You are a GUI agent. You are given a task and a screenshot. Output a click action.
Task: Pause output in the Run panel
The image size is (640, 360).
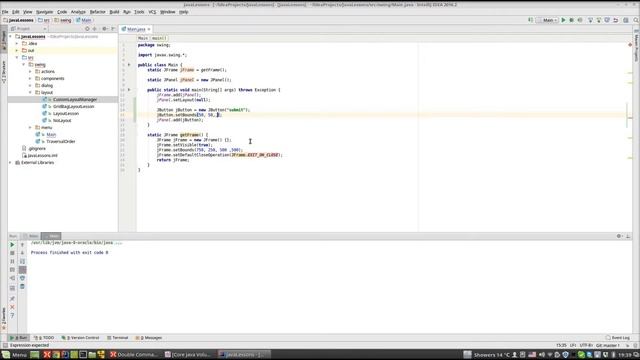12,262
